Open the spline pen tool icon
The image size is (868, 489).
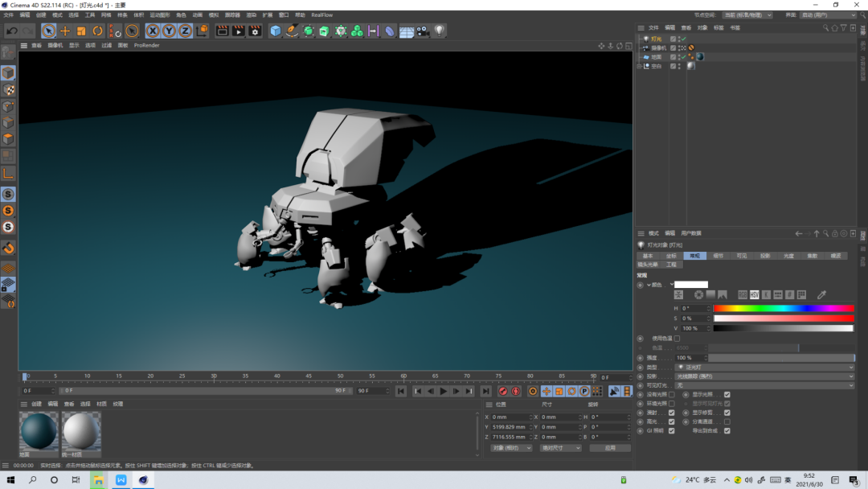click(292, 31)
